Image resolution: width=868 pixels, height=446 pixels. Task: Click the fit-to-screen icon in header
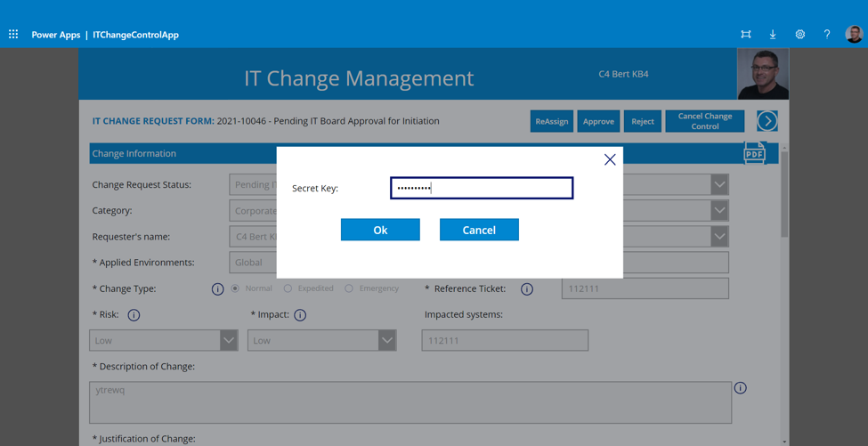click(746, 35)
